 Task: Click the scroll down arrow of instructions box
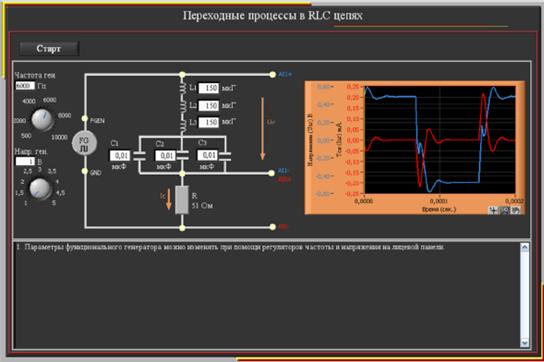pyautogui.click(x=525, y=343)
